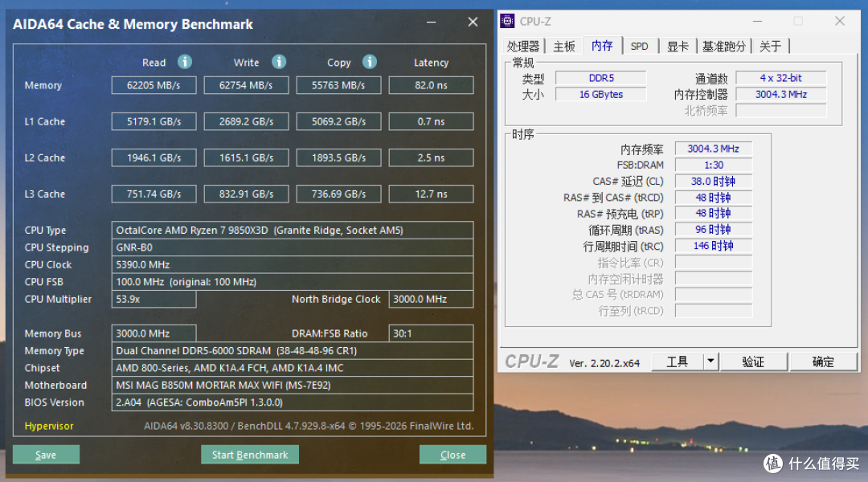Click the CPU Stepping GNR-B0 field
The height and width of the screenshot is (482, 868).
click(x=293, y=247)
